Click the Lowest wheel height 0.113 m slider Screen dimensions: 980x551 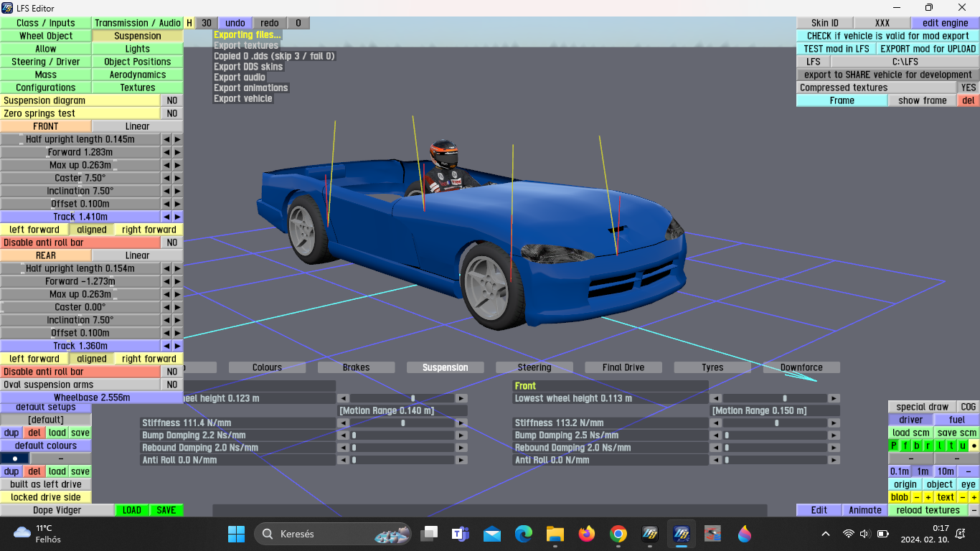775,398
